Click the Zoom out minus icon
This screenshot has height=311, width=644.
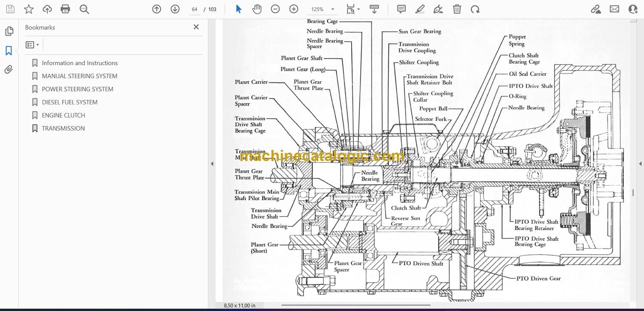(276, 9)
